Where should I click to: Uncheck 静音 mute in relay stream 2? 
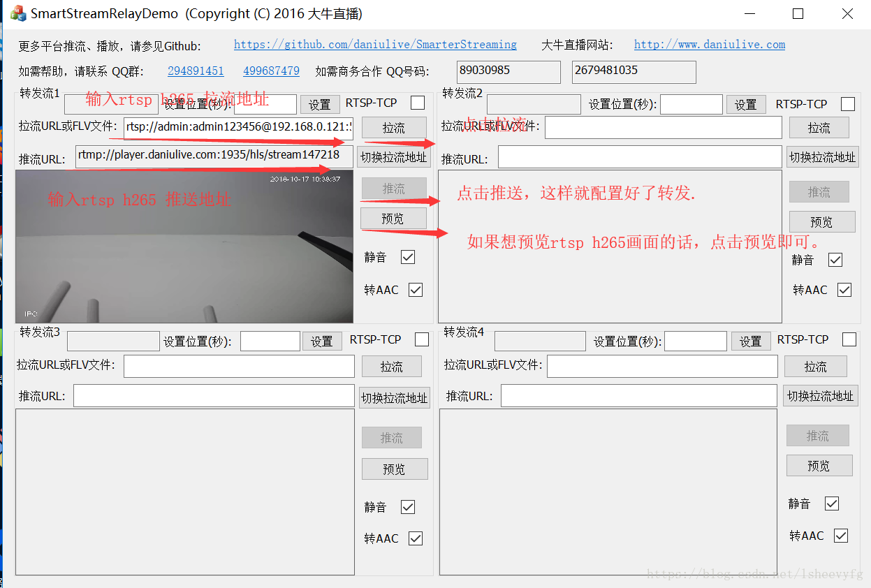tap(835, 260)
